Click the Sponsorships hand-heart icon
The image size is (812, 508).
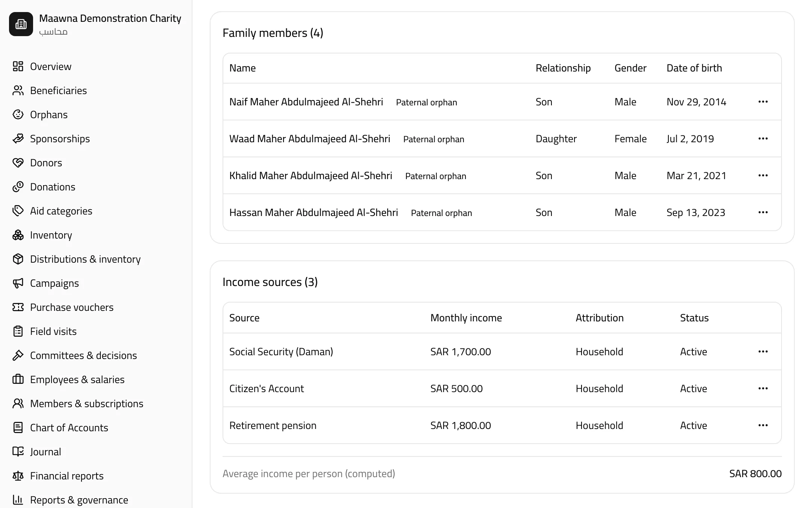pyautogui.click(x=18, y=139)
